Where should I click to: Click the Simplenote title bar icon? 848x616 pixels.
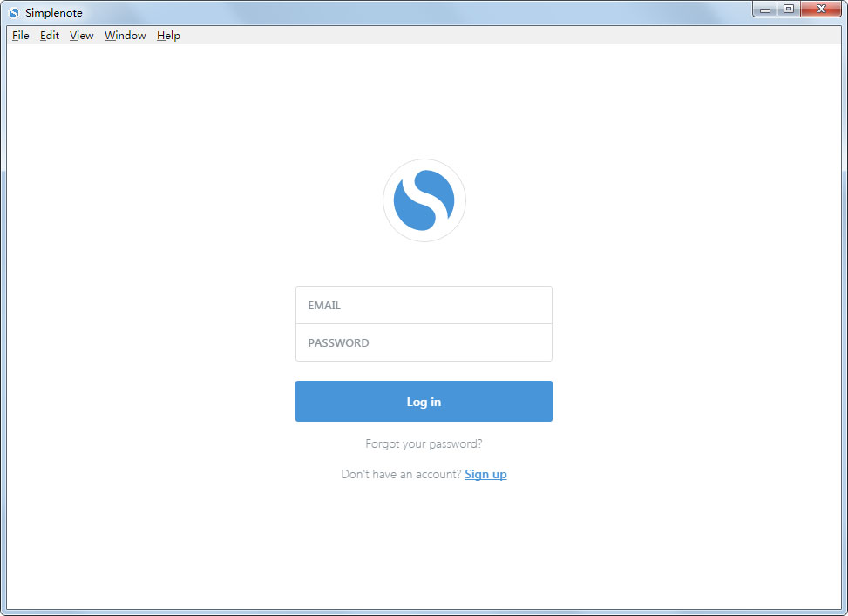(x=14, y=12)
